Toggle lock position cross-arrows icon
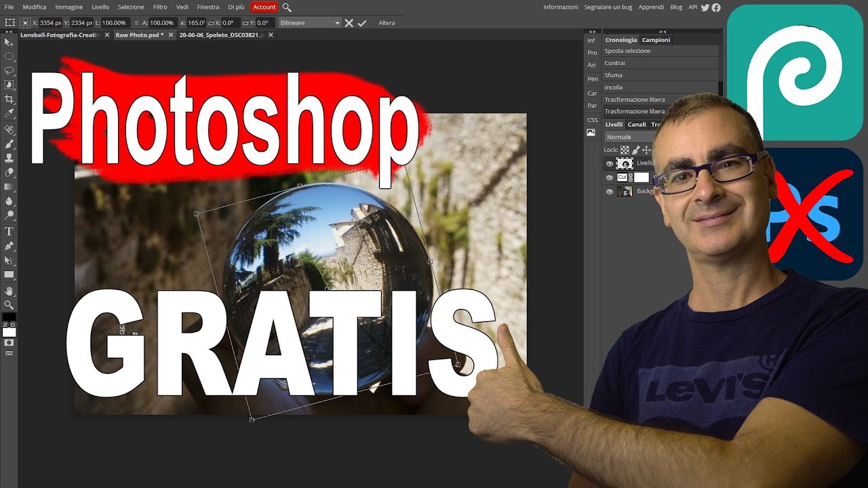This screenshot has height=488, width=868. (646, 150)
